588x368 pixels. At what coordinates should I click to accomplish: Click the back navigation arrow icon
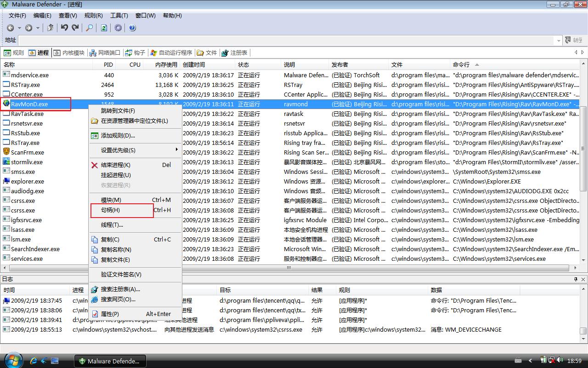[x=10, y=28]
